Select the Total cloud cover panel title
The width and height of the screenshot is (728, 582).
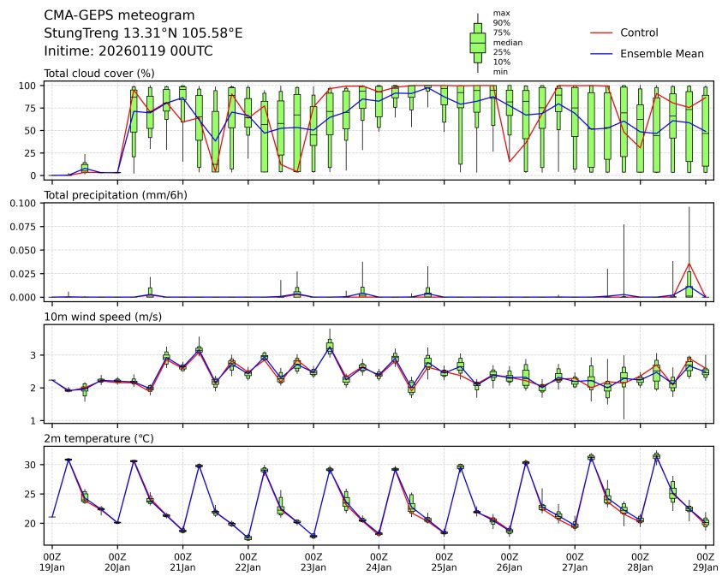tap(98, 73)
